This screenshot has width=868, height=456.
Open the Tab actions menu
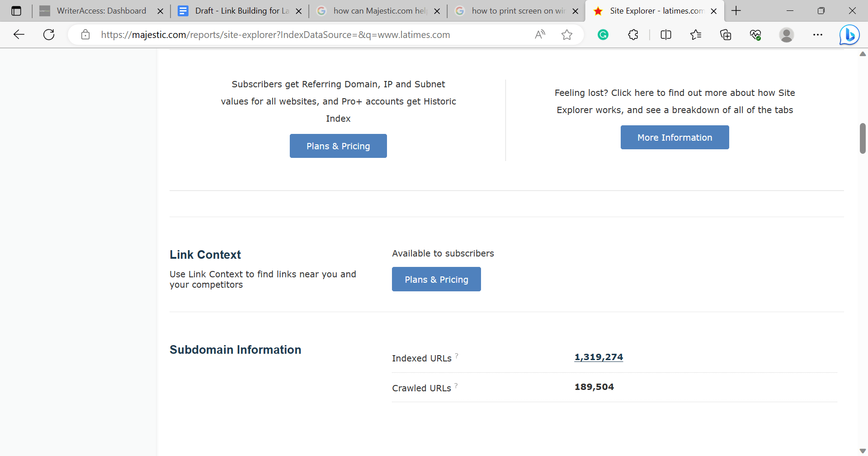click(x=16, y=10)
